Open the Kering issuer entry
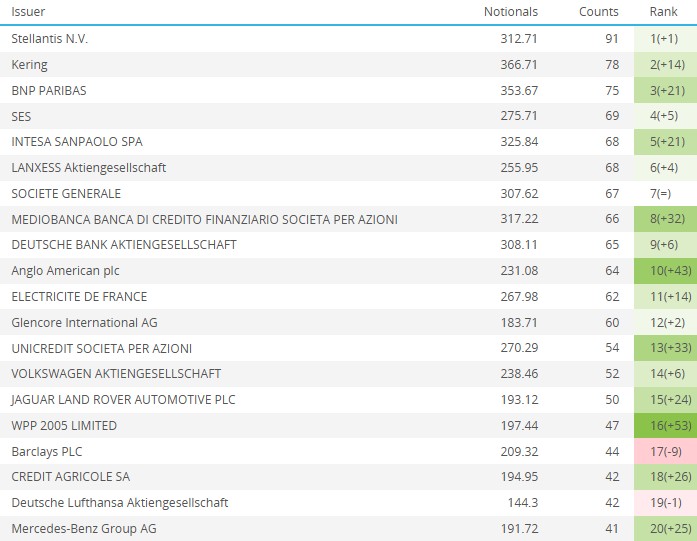Image resolution: width=697 pixels, height=541 pixels. [x=29, y=65]
